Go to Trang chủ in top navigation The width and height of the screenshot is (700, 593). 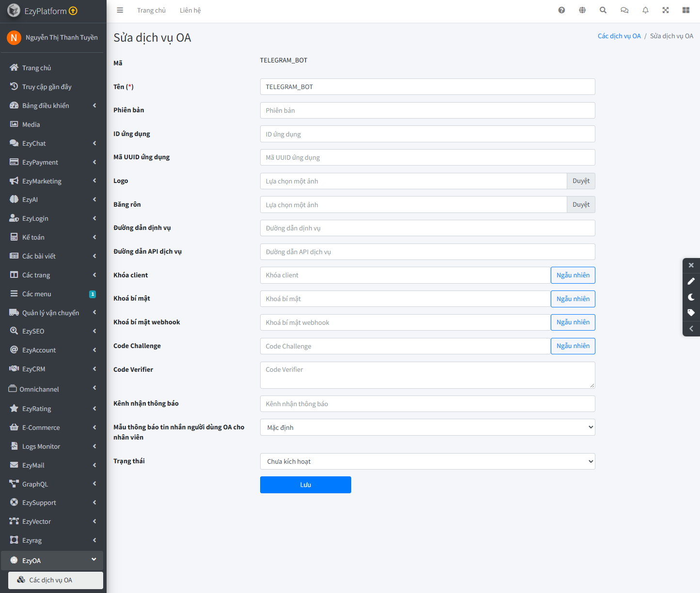coord(151,10)
